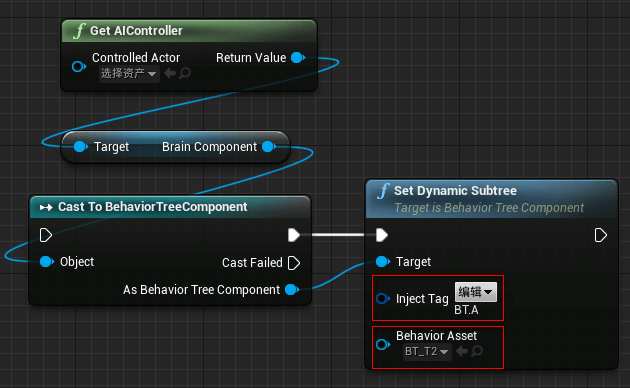Browse to Controlled Actor asset magnifier
This screenshot has height=388, width=630.
click(185, 73)
